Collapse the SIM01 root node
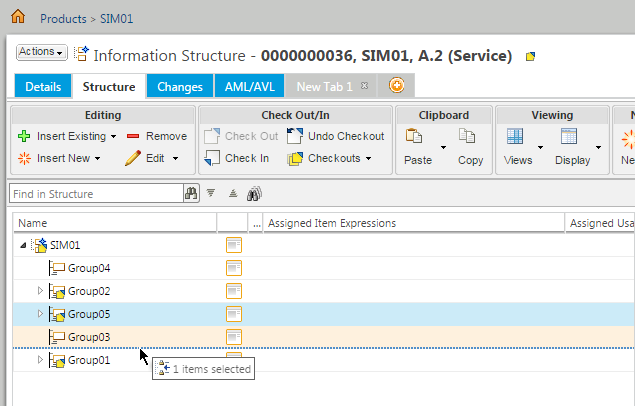 coord(23,245)
